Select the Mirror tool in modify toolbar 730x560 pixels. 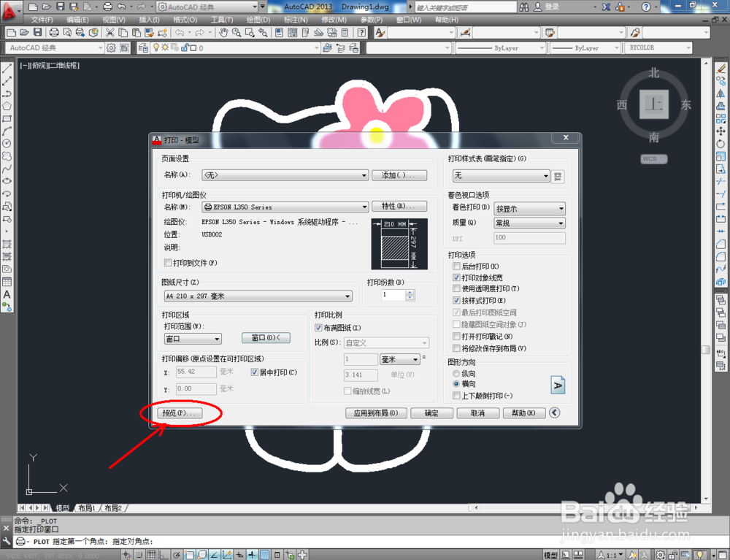pos(721,93)
